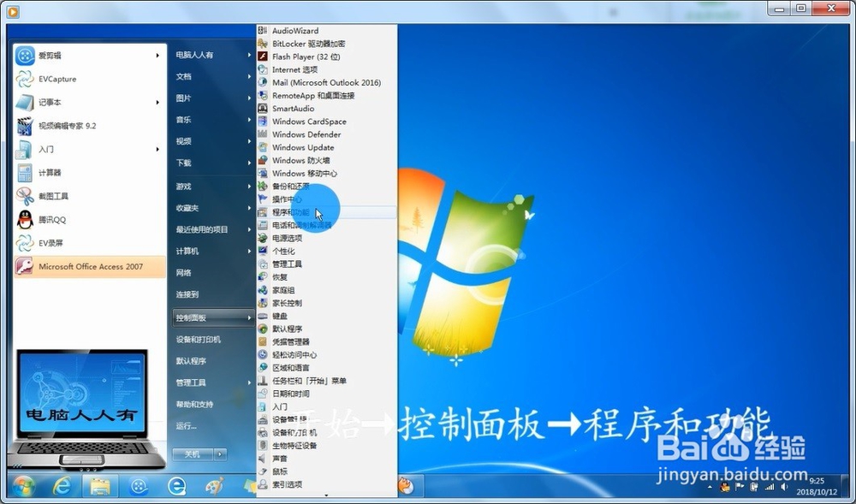Expand the 最近使用的项目 submenu arrow
The height and width of the screenshot is (504, 856).
tap(249, 229)
